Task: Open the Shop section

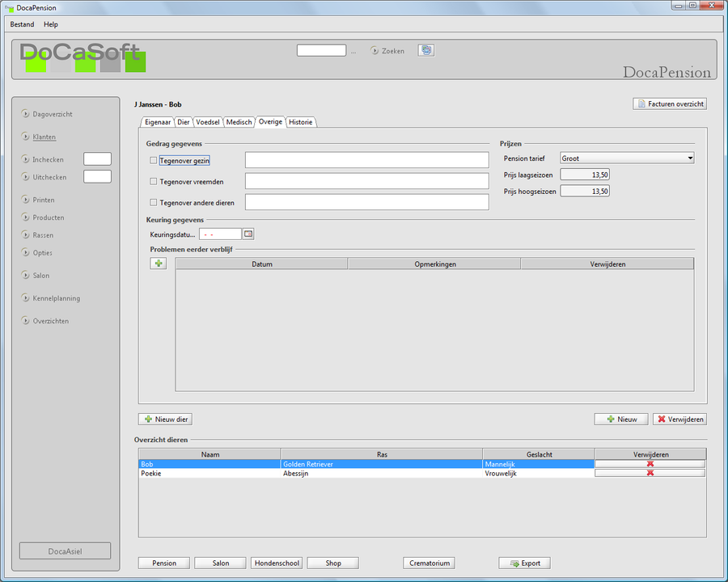Action: 333,563
